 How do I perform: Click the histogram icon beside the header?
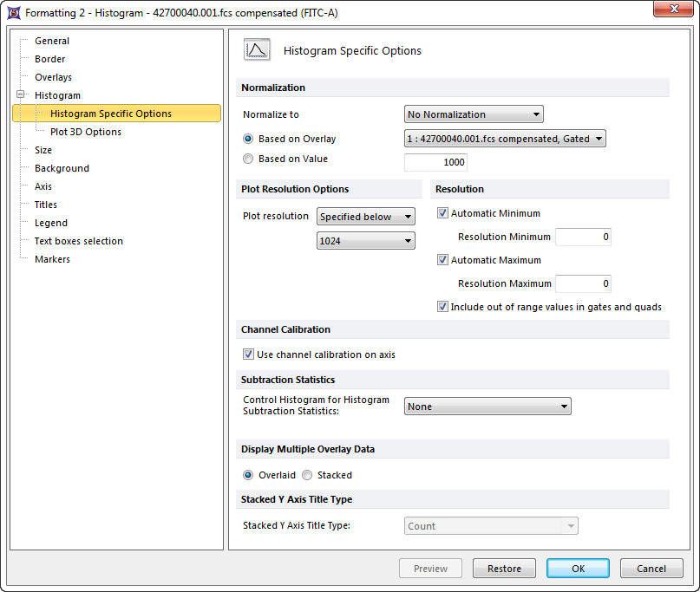[x=258, y=50]
